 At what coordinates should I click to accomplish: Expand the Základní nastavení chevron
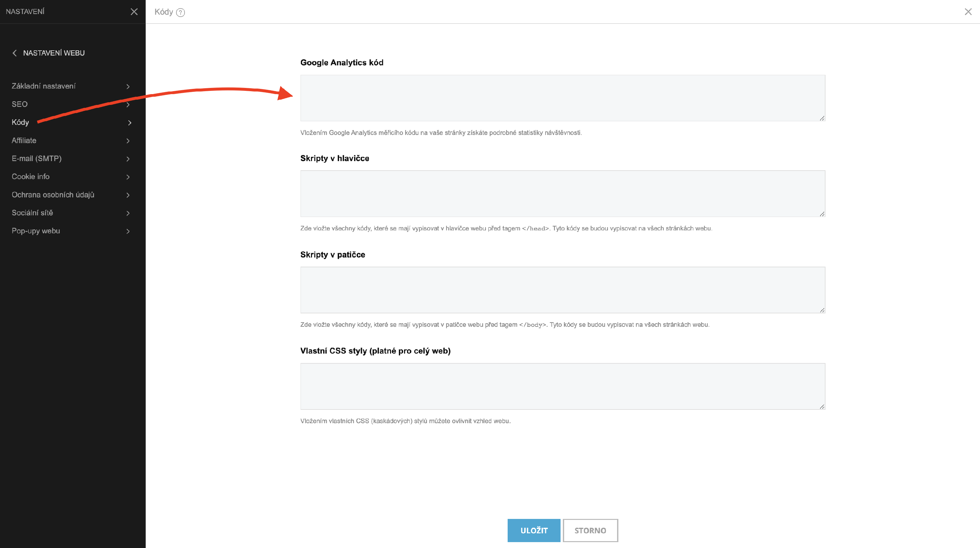128,86
